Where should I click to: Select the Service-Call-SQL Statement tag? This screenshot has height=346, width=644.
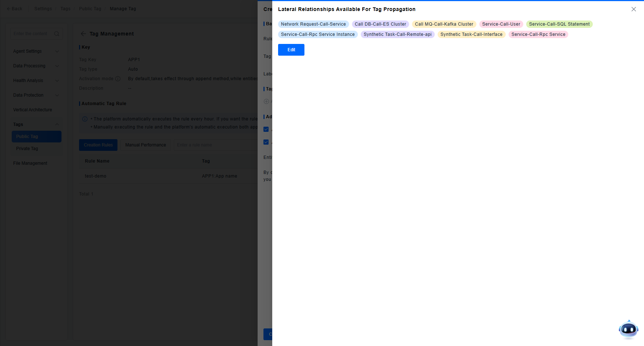coord(559,24)
